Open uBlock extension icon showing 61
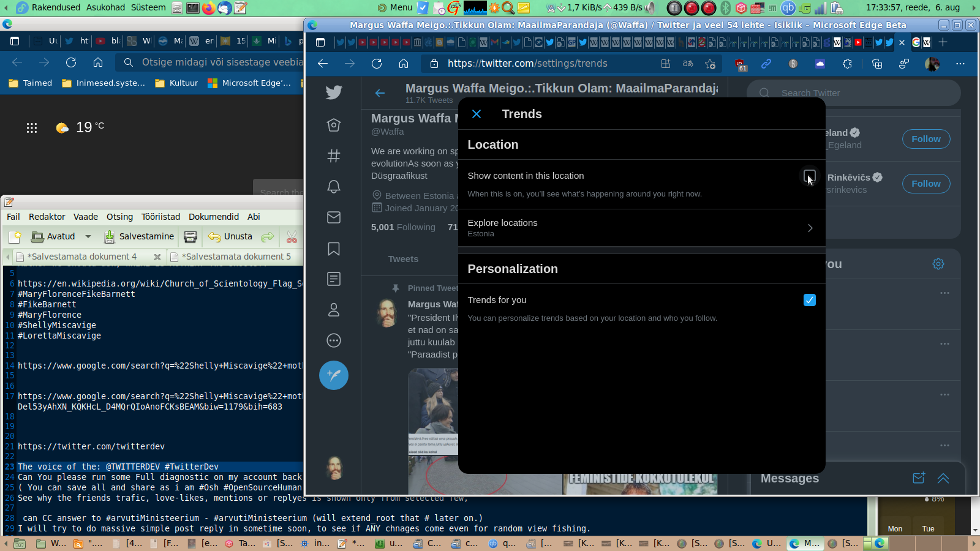Viewport: 980px width, 551px height. tap(740, 64)
